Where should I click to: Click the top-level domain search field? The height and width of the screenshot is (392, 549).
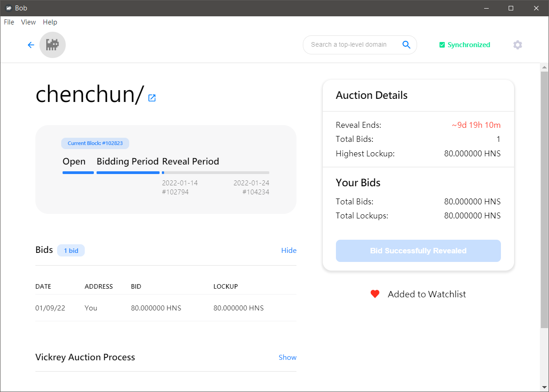[x=349, y=44]
